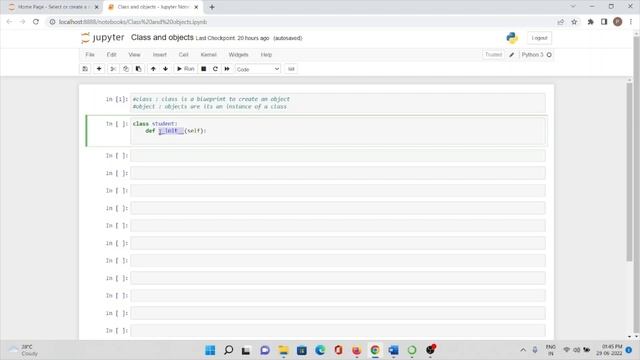Viewport: 640px width, 360px height.
Task: Open the weather widget on the taskbar
Action: point(24,350)
